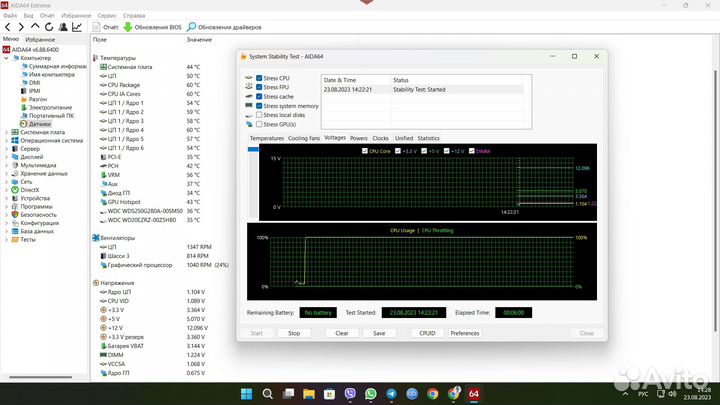The height and width of the screenshot is (405, 720).
Task: Open the taskbar Search icon
Action: 267,394
